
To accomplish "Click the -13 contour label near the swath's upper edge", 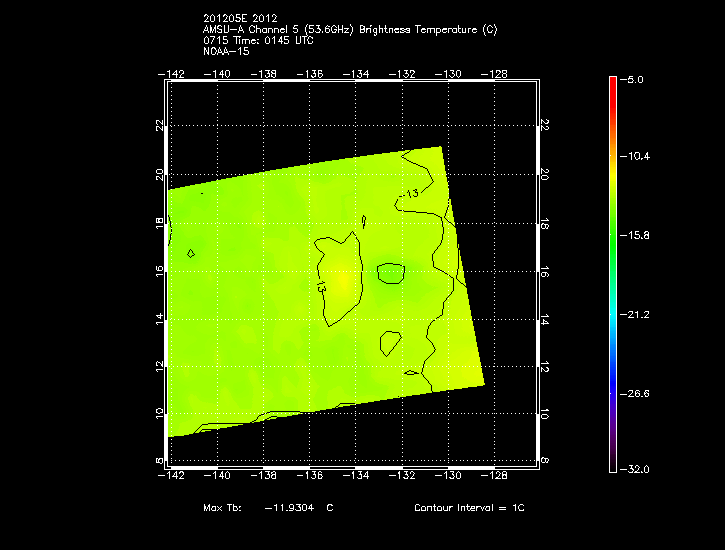I will (x=409, y=193).
